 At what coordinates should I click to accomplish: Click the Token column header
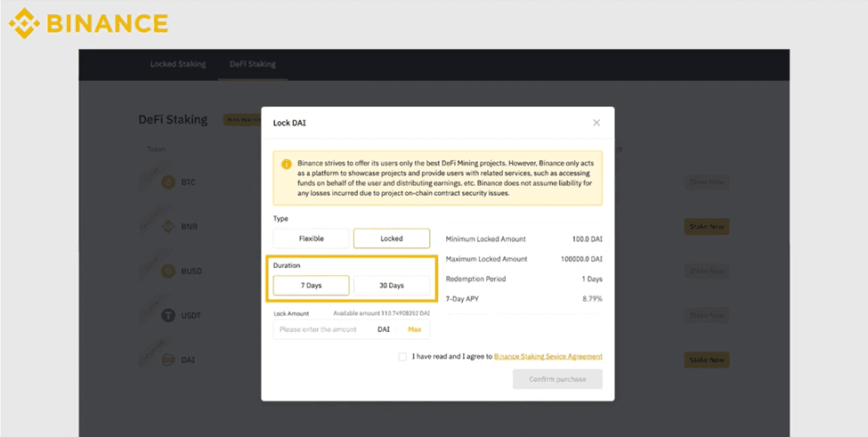pyautogui.click(x=156, y=150)
